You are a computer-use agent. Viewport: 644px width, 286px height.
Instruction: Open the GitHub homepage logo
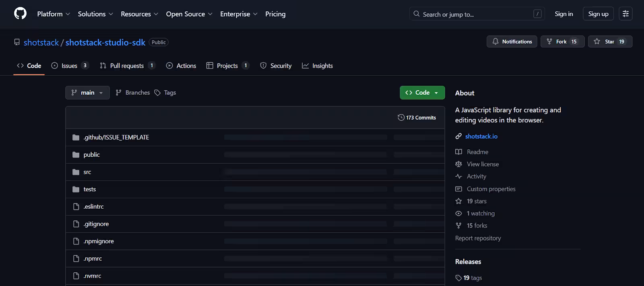tap(20, 14)
